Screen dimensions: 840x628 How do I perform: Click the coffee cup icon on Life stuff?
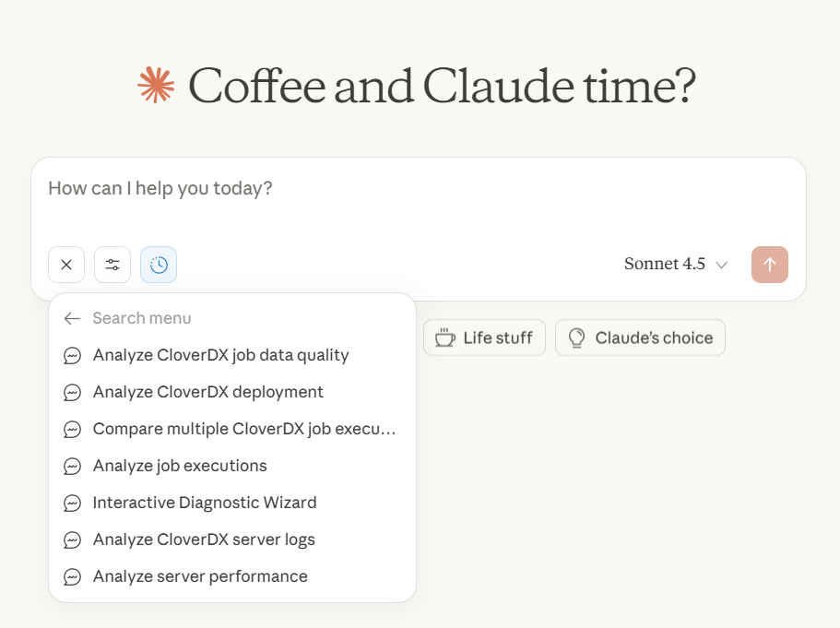(x=445, y=338)
